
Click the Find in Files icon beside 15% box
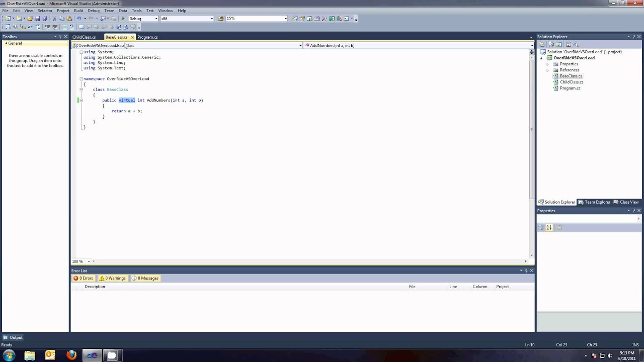tap(221, 19)
